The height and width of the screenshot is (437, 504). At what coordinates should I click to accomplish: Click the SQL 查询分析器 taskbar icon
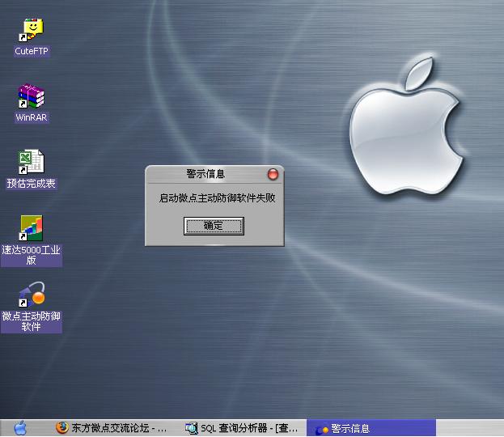(x=192, y=428)
